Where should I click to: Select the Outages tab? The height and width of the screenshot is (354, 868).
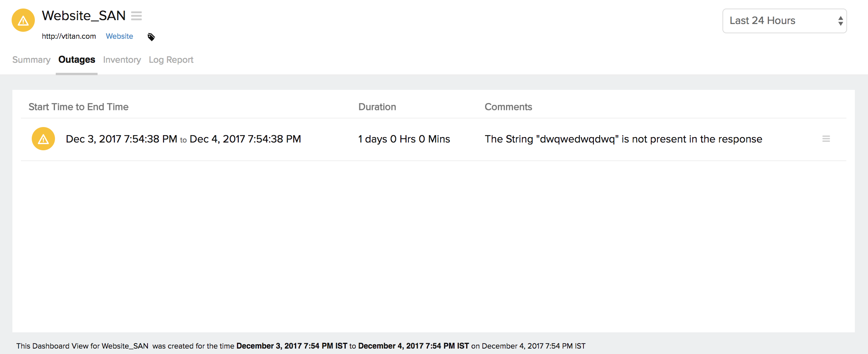click(x=77, y=60)
